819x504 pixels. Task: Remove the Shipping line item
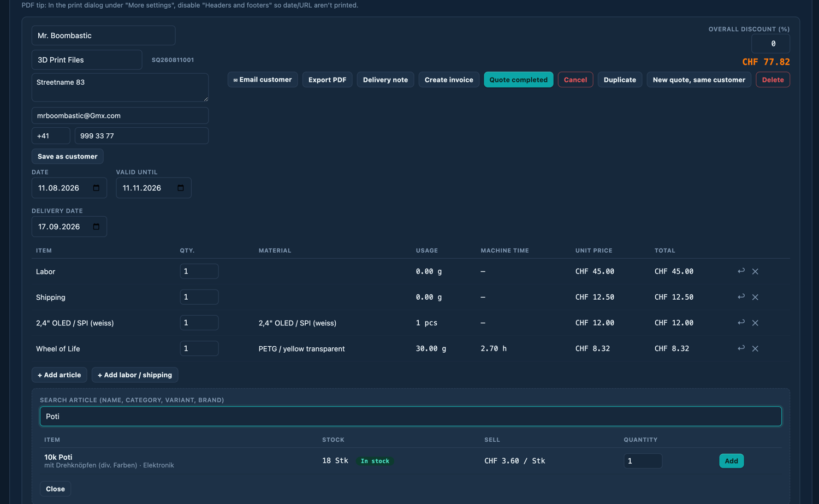point(755,297)
